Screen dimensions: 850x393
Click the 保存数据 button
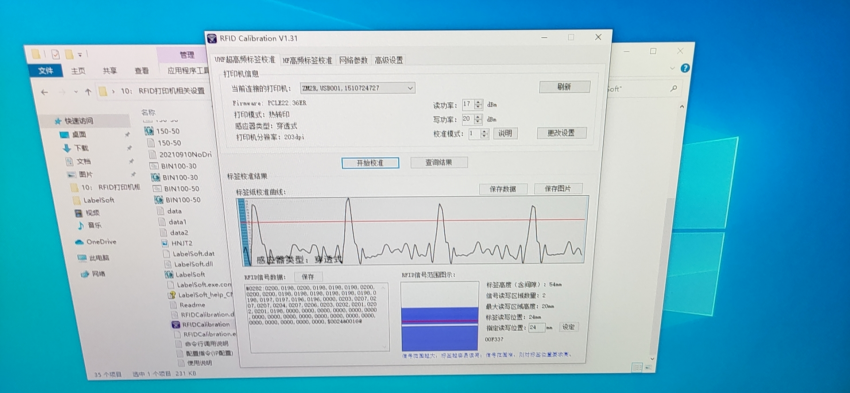[x=503, y=189]
